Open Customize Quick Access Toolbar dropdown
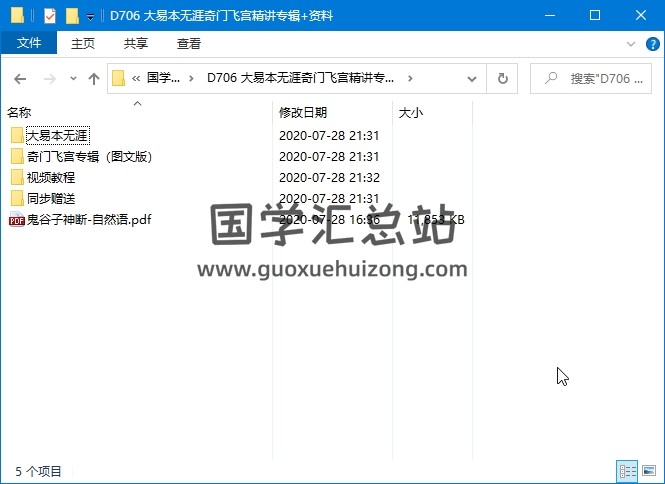This screenshot has width=665, height=484. (90, 17)
